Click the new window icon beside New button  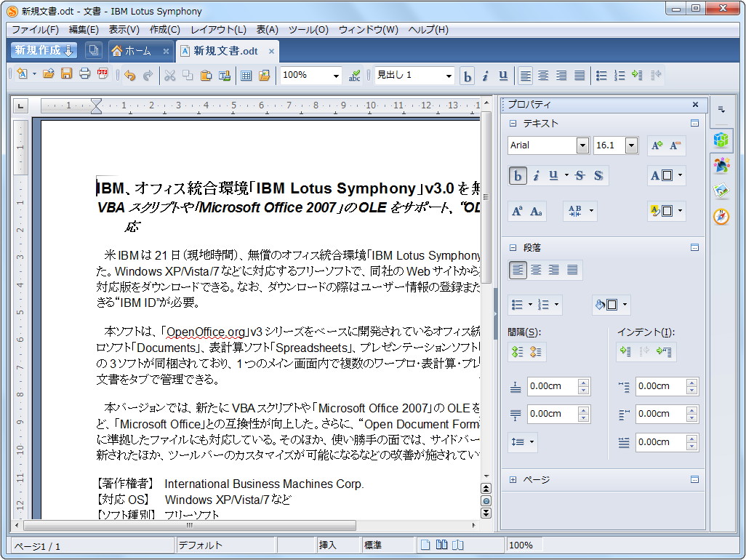click(x=94, y=50)
